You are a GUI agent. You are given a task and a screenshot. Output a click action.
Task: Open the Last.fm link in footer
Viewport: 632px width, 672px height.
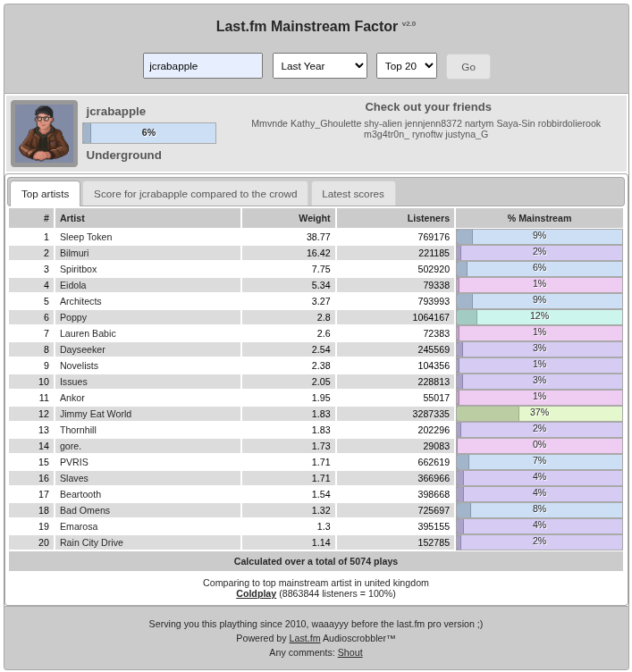click(304, 638)
